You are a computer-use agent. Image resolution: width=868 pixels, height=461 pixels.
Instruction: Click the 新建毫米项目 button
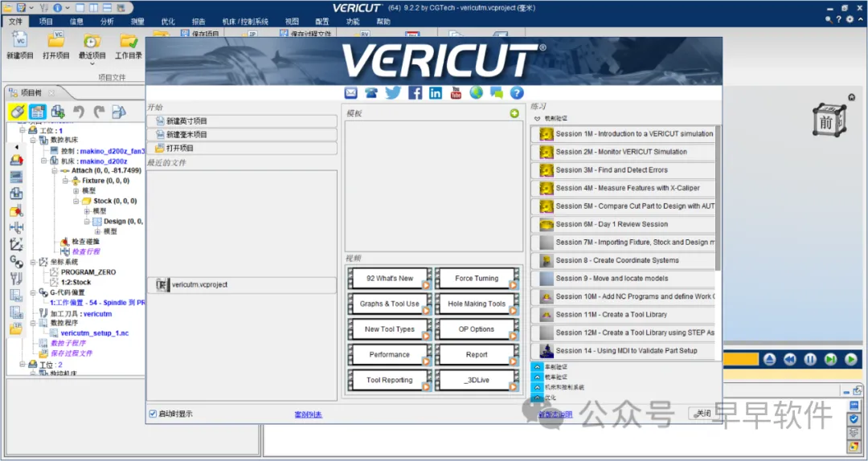242,134
